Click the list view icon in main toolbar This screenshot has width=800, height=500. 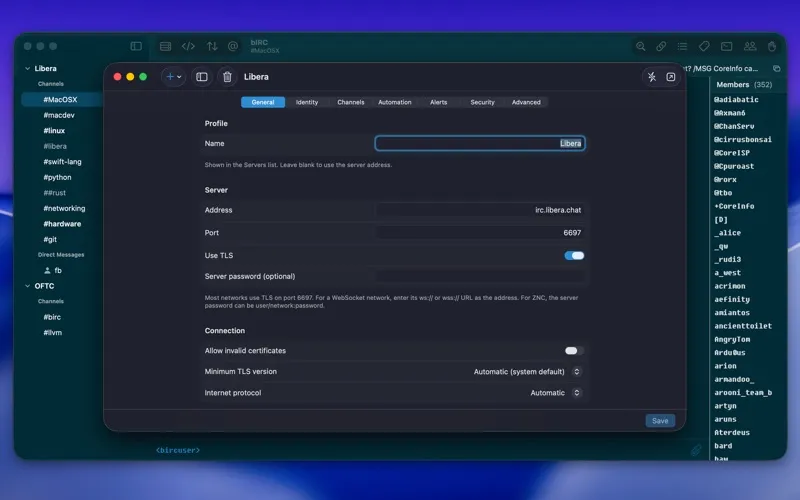165,46
